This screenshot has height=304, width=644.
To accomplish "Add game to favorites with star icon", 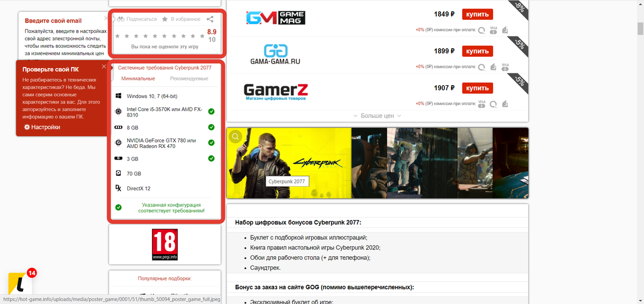I will click(x=165, y=19).
